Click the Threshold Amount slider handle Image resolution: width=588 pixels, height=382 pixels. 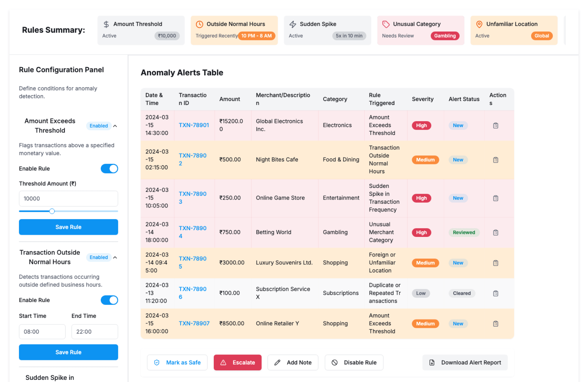[52, 211]
